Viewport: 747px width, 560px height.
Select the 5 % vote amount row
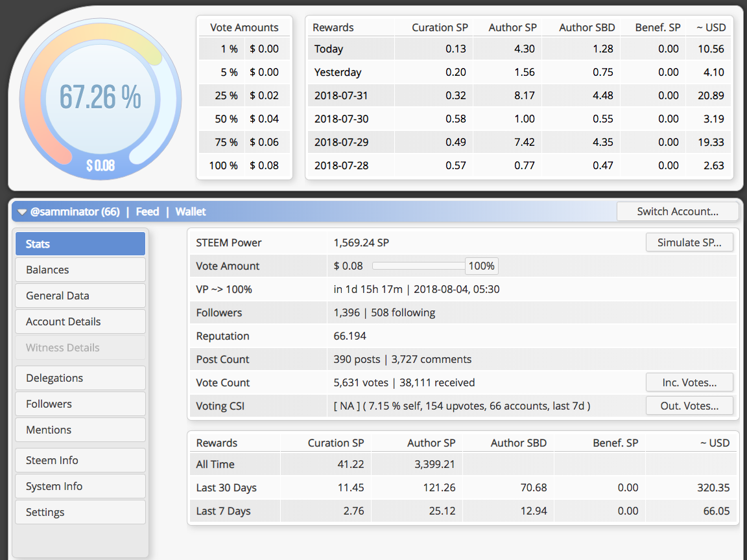click(x=244, y=72)
